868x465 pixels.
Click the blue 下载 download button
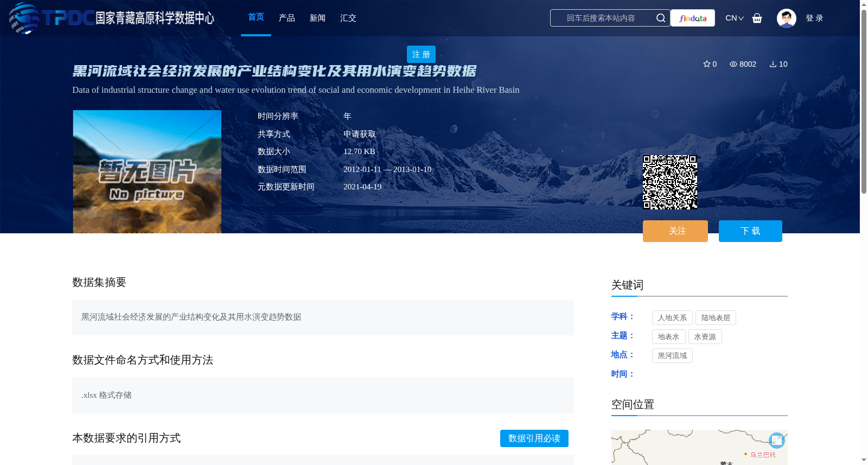[x=750, y=231]
